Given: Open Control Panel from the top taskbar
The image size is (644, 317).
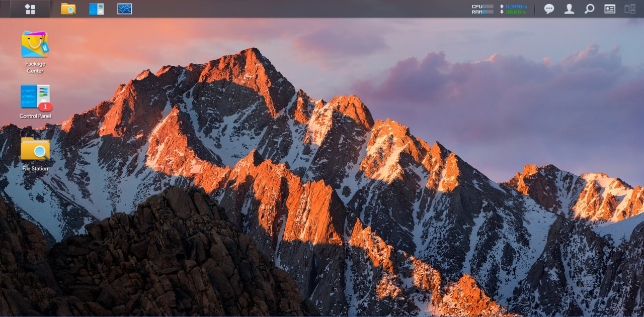Looking at the screenshot, I should [96, 9].
